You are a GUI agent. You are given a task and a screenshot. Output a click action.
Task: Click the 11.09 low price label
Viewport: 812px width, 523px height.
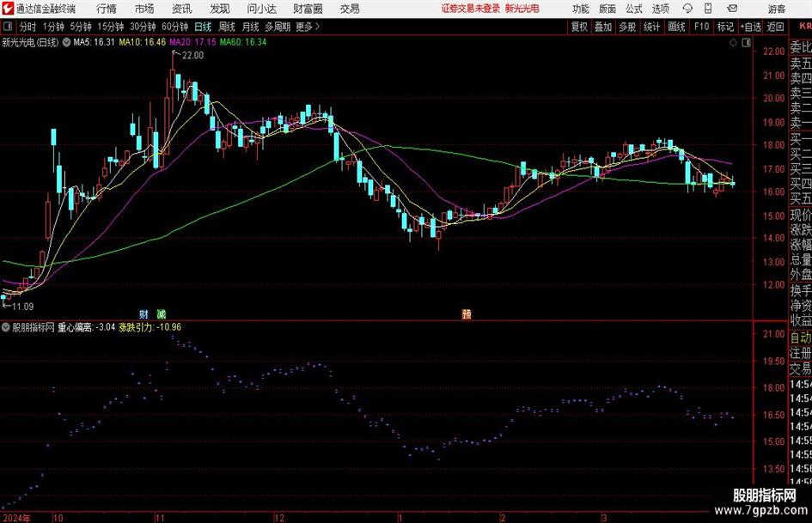pos(22,307)
